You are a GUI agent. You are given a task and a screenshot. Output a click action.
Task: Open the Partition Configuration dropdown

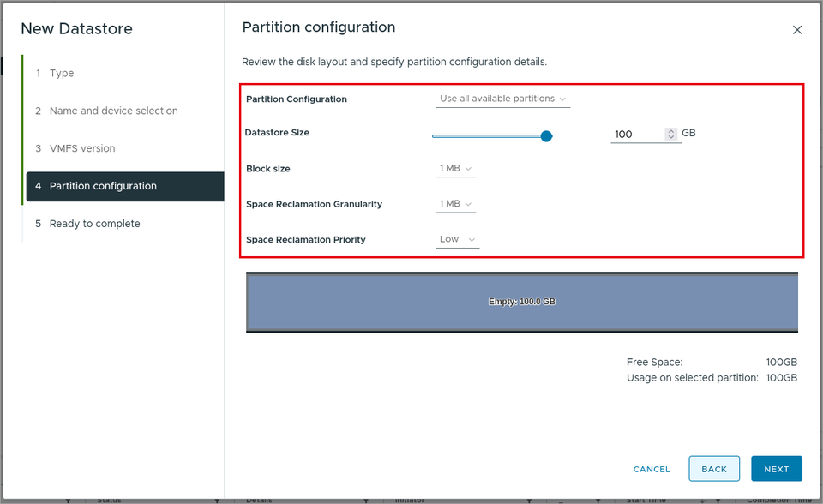point(503,99)
